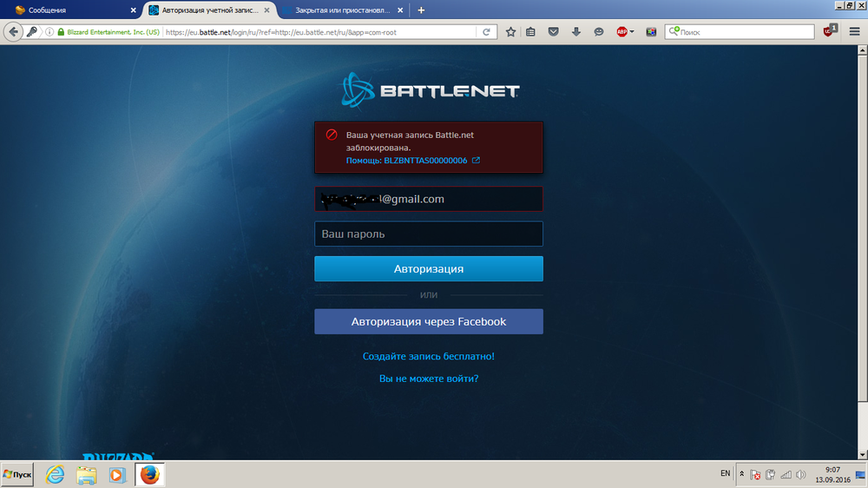Open the volume speaker tray icon
868x488 pixels.
click(800, 475)
